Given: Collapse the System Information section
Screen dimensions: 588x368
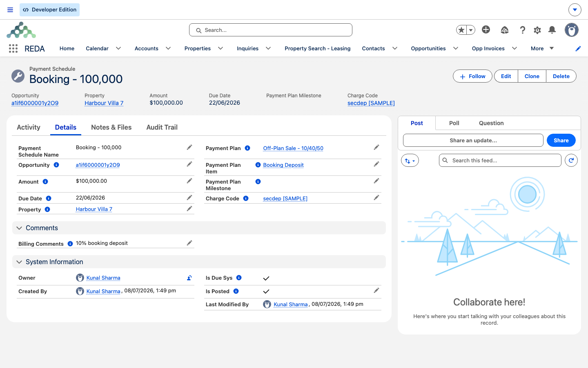Looking at the screenshot, I should 19,262.
